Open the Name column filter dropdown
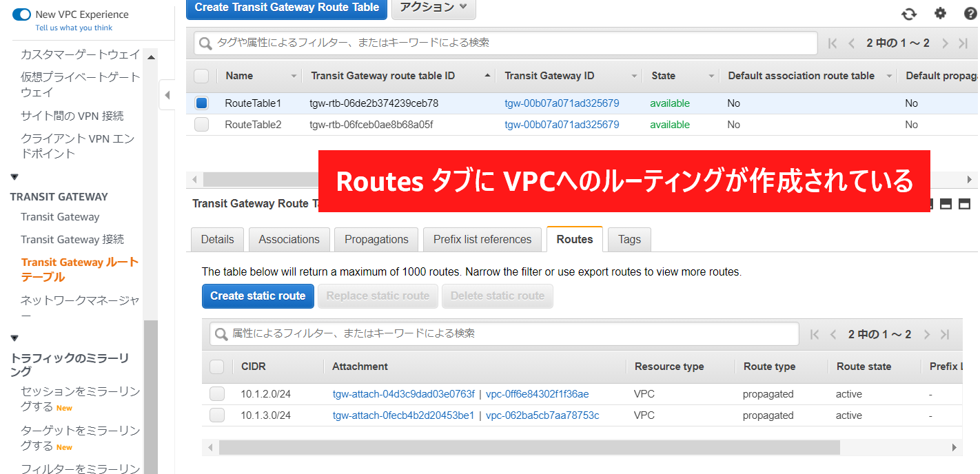980x474 pixels. [294, 76]
